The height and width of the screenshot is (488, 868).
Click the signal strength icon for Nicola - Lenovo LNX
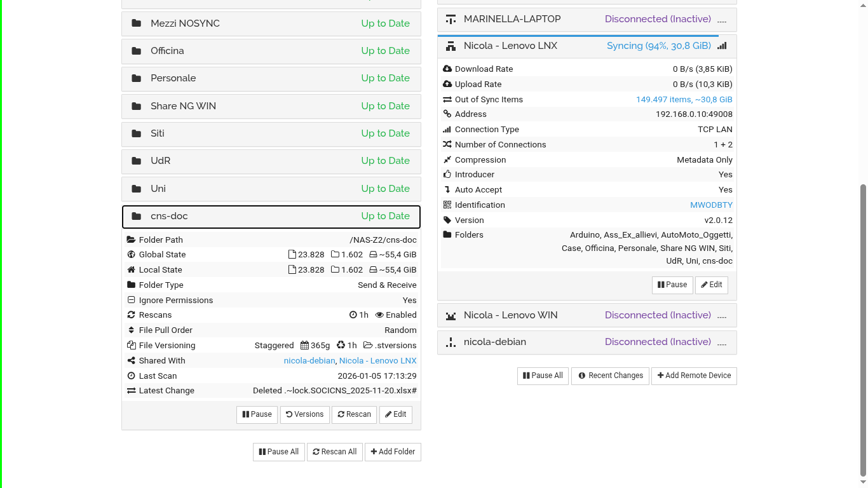(722, 46)
